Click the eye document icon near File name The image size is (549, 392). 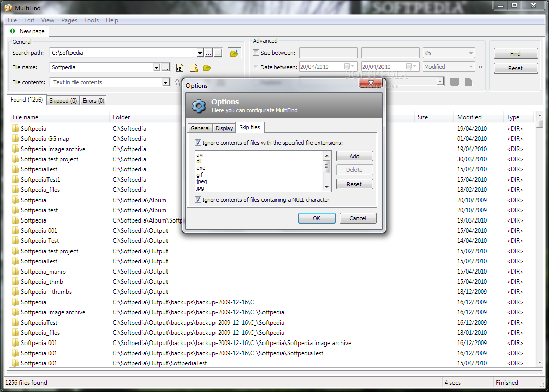click(x=180, y=68)
